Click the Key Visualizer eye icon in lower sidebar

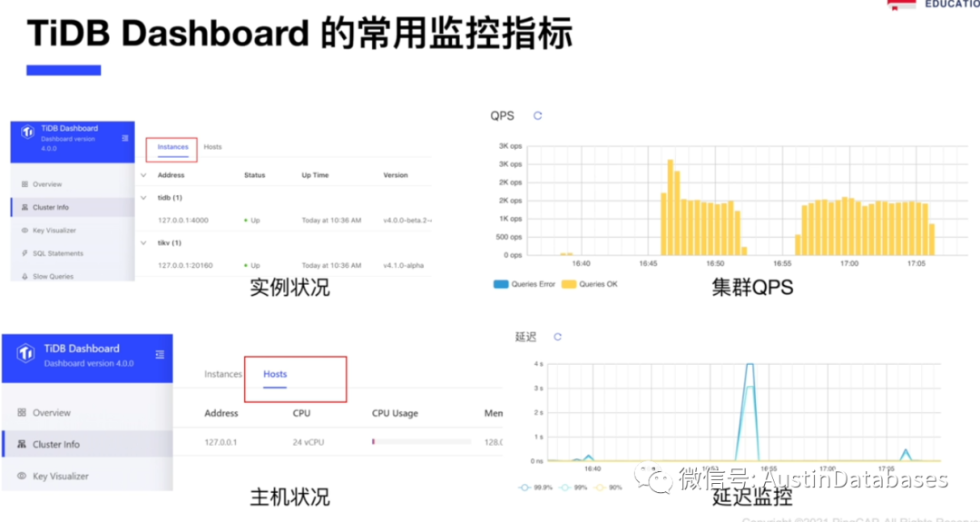tap(22, 476)
